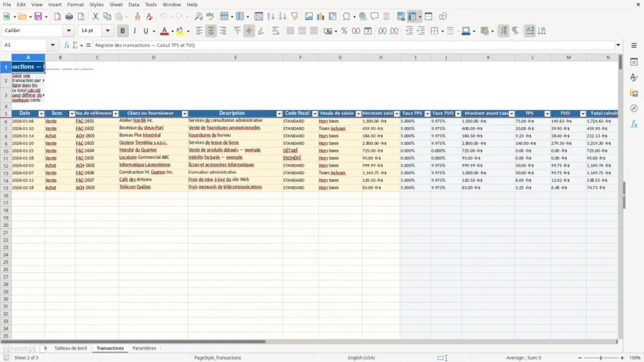Open Font Name dropdown arrow

pos(69,30)
